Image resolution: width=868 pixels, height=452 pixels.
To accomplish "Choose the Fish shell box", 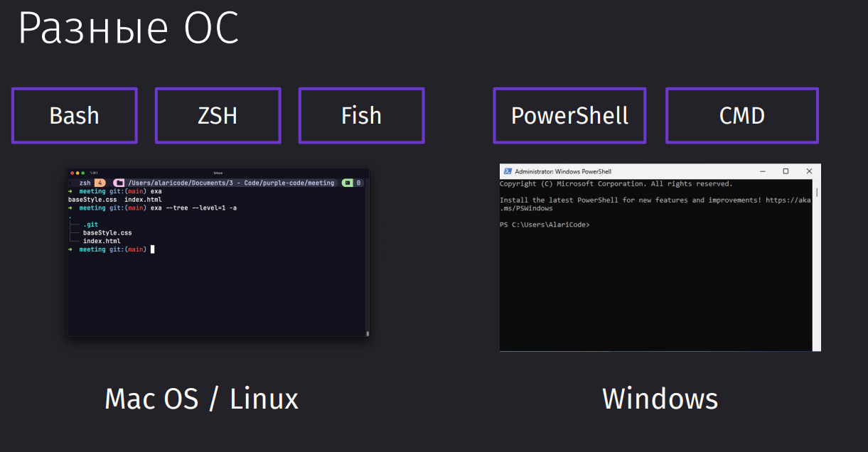I will (x=362, y=116).
